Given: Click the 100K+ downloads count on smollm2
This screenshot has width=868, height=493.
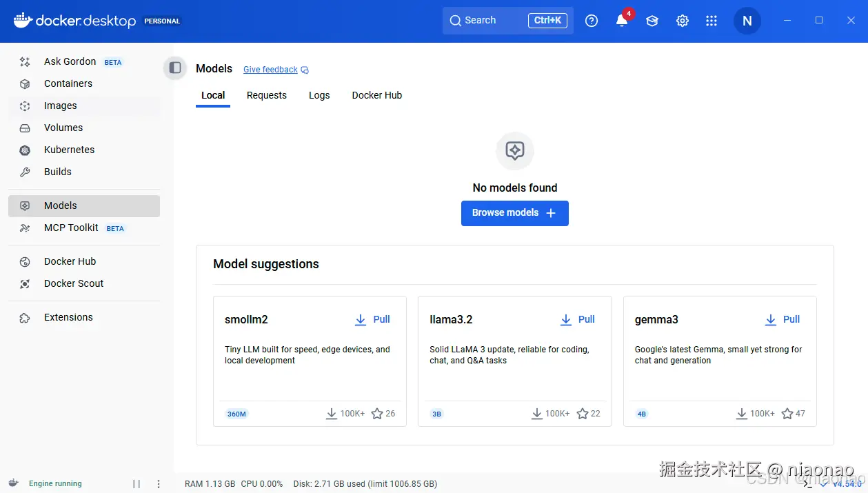Looking at the screenshot, I should (x=352, y=414).
